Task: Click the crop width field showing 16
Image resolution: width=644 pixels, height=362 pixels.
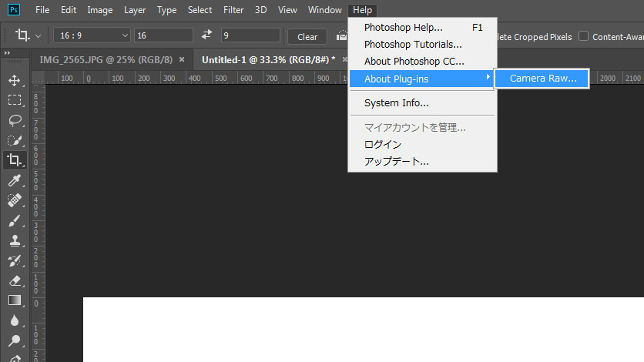Action: (x=163, y=35)
